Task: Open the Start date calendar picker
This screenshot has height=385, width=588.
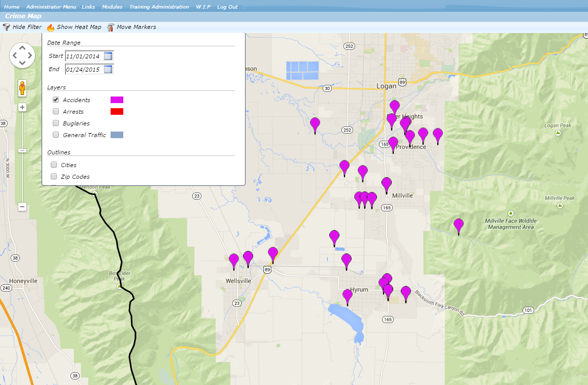Action: click(x=108, y=56)
